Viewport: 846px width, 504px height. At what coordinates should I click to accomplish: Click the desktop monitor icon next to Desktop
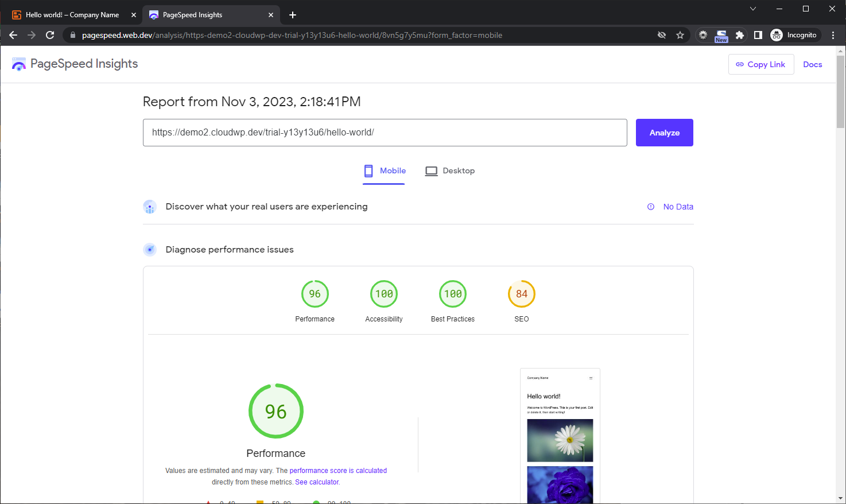coord(431,170)
